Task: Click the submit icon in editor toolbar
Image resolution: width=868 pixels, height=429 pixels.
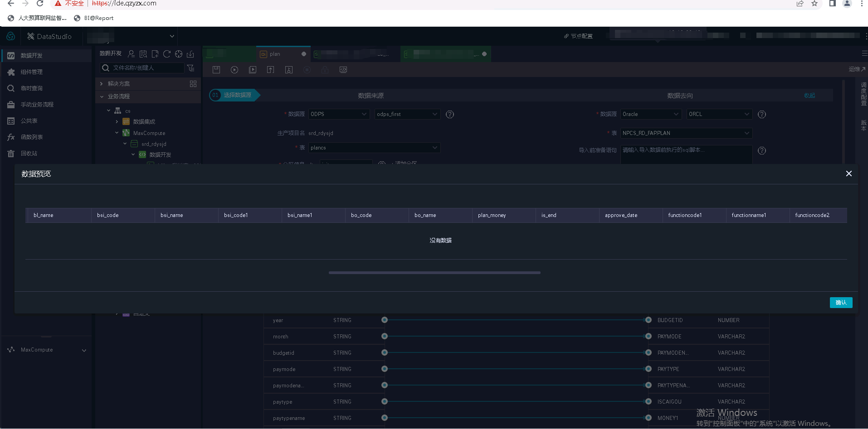Action: tap(271, 70)
